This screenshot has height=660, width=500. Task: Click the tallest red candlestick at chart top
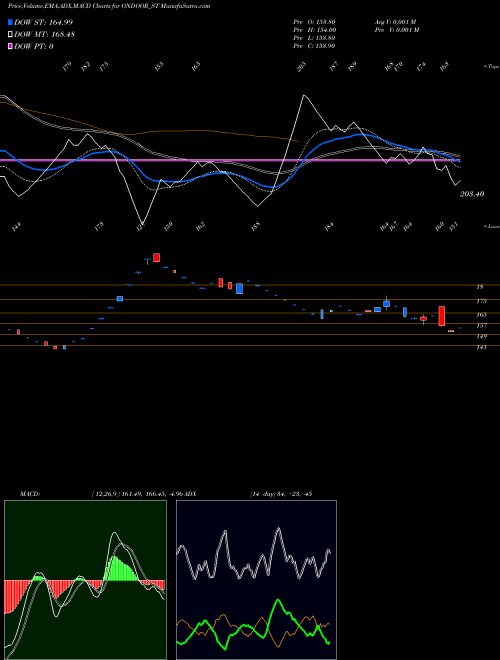(157, 258)
